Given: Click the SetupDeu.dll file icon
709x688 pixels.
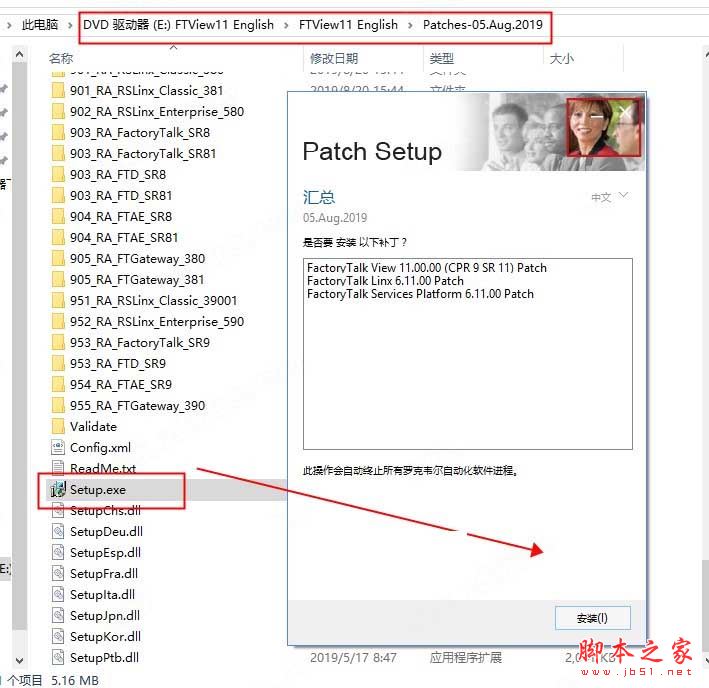Looking at the screenshot, I should 58,531.
